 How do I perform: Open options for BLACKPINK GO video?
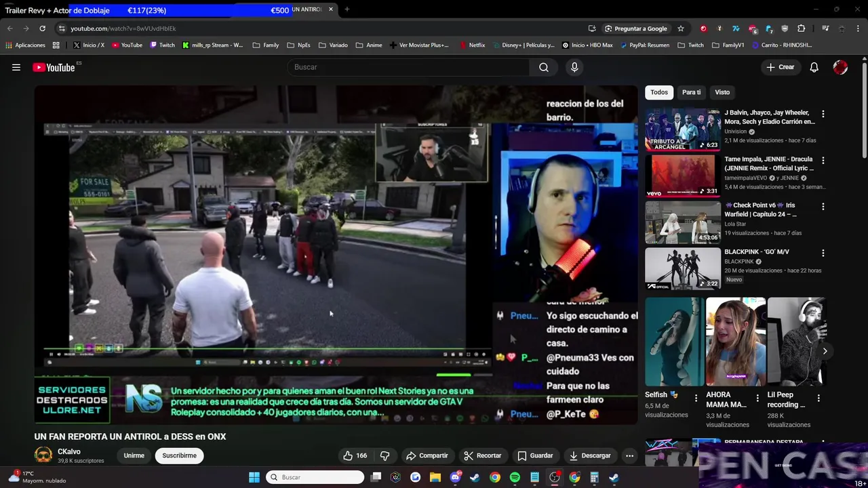click(823, 253)
